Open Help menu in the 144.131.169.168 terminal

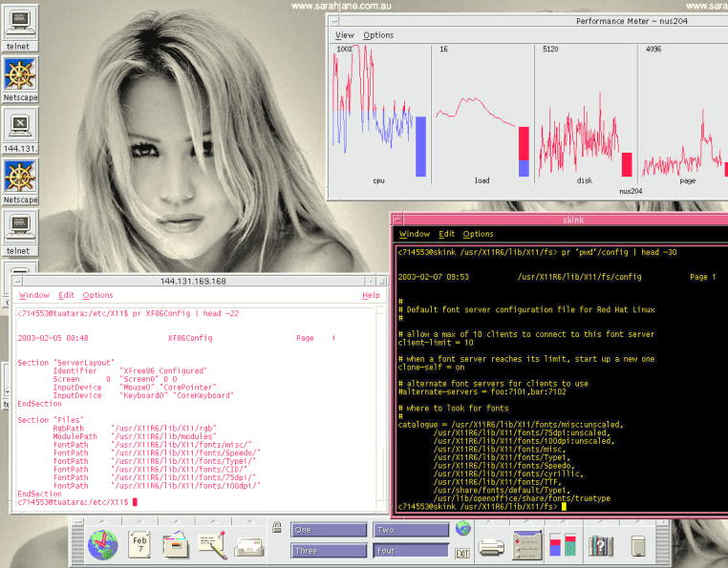pyautogui.click(x=371, y=295)
